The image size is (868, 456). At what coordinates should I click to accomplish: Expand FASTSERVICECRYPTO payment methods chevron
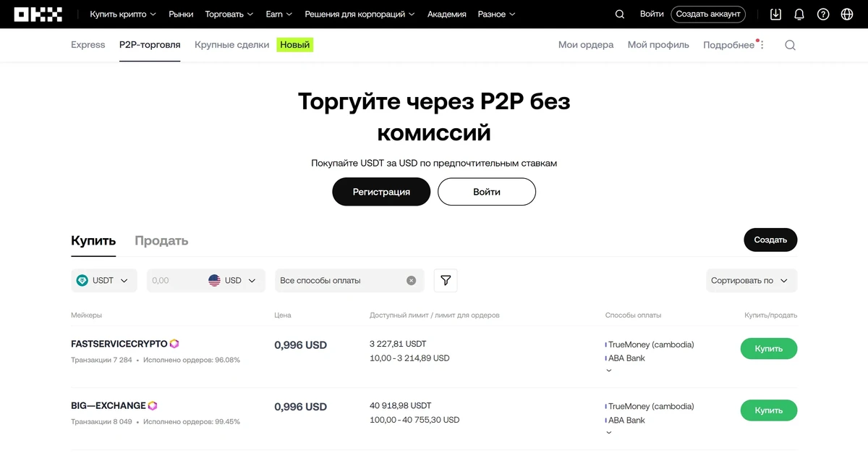click(608, 371)
